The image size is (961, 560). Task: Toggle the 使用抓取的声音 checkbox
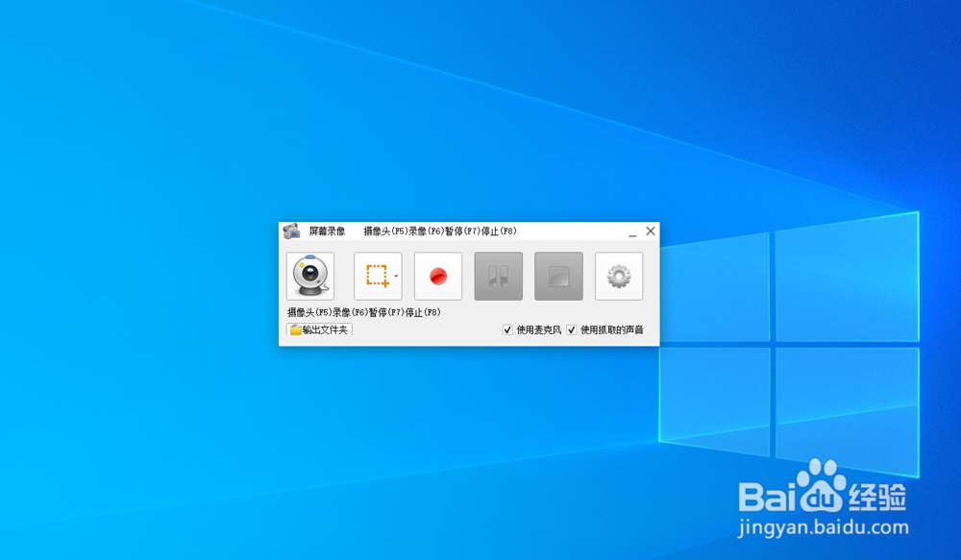pyautogui.click(x=571, y=329)
